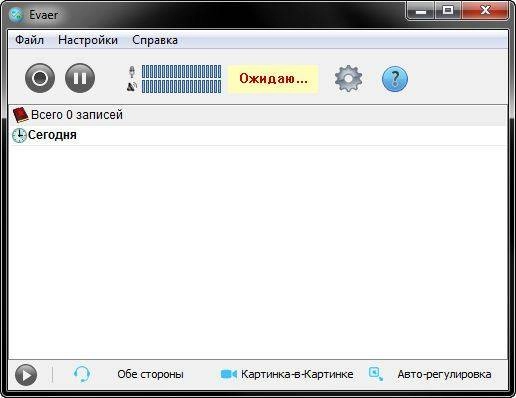Open help with the blue question mark
516x398 pixels.
[395, 79]
